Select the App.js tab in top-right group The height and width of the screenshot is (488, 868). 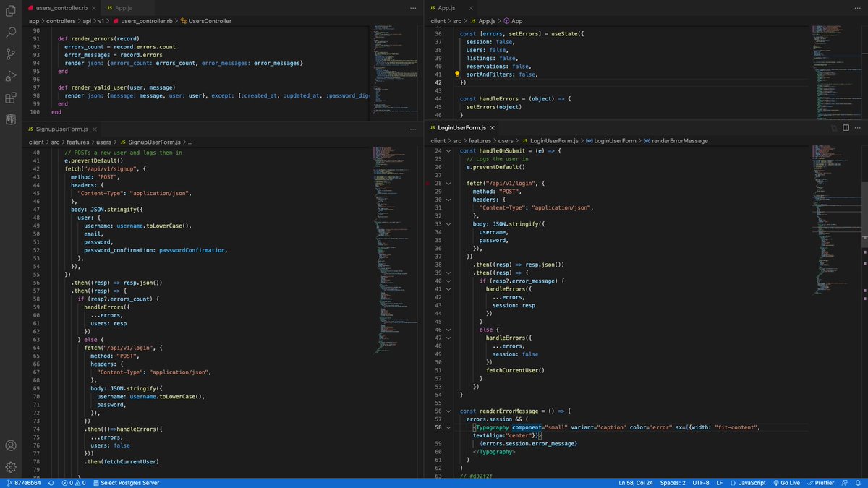[447, 7]
